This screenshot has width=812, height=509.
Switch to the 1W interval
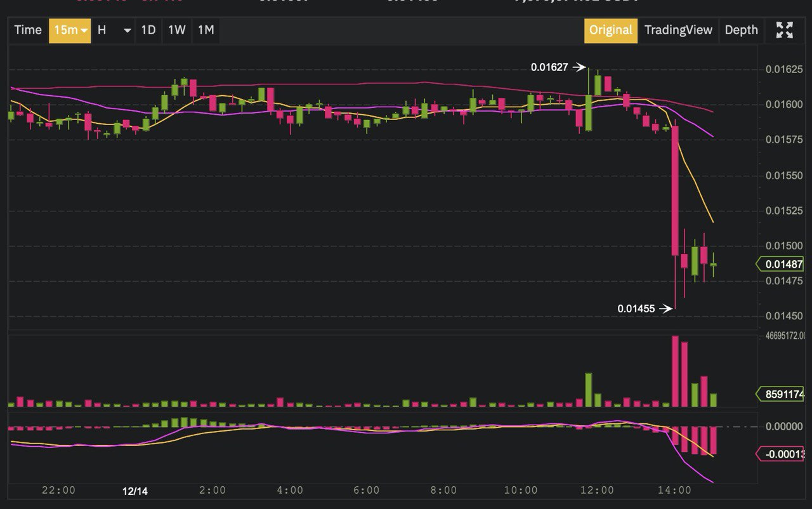[176, 30]
